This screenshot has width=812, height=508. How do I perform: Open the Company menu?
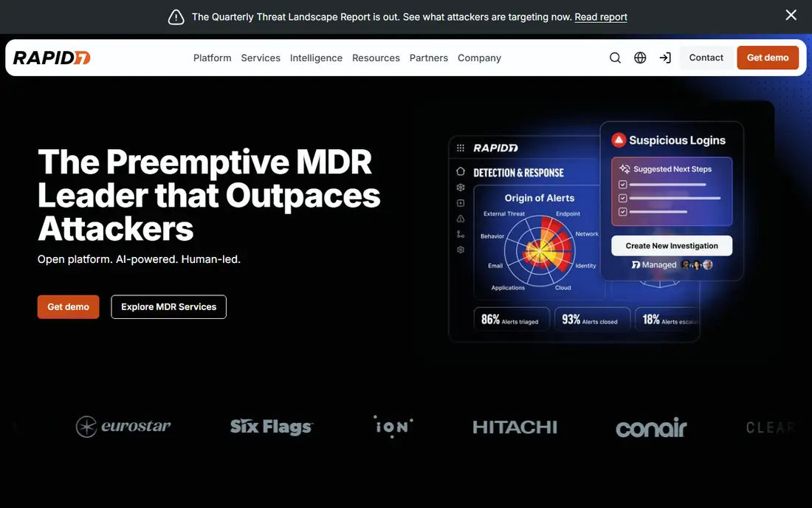tap(480, 58)
